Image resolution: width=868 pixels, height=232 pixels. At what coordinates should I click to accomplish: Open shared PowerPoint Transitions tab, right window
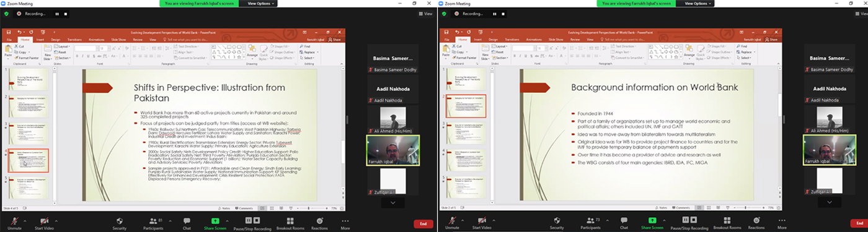point(512,39)
